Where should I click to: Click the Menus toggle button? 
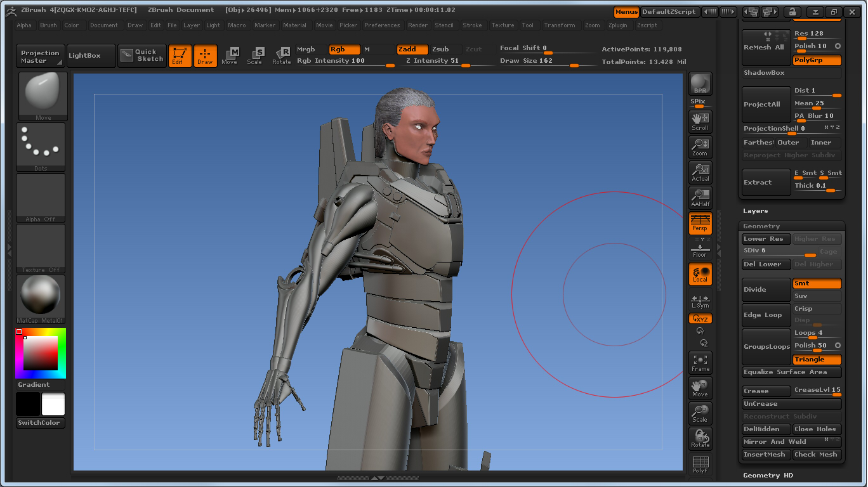(626, 12)
